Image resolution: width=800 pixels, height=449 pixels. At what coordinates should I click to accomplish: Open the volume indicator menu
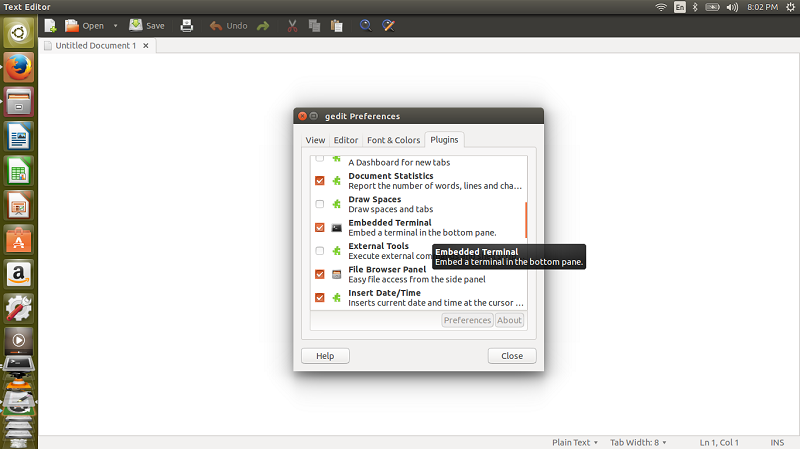pos(732,7)
